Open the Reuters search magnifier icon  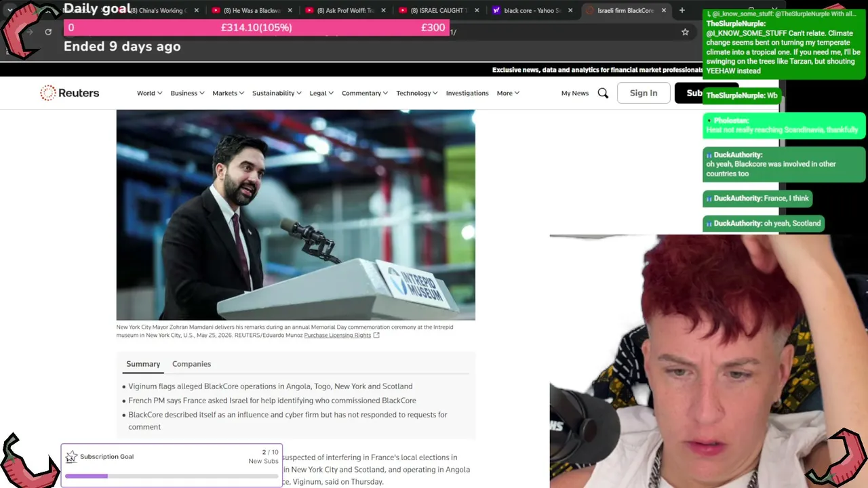[x=603, y=93]
